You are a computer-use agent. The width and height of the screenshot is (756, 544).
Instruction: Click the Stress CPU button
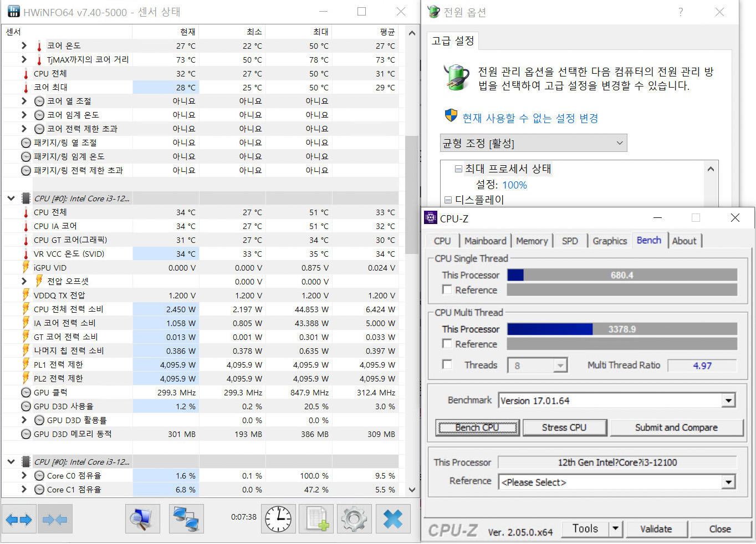(x=564, y=428)
